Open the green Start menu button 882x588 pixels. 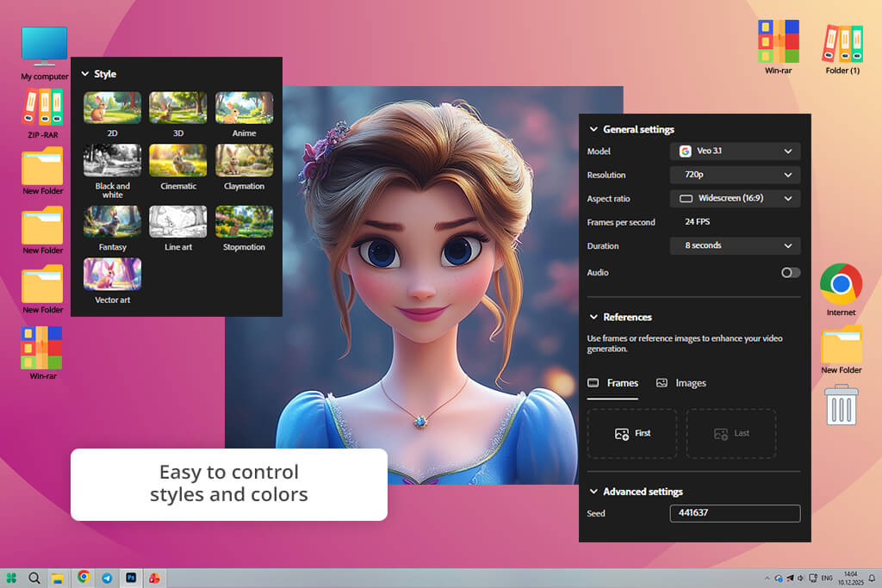10,578
